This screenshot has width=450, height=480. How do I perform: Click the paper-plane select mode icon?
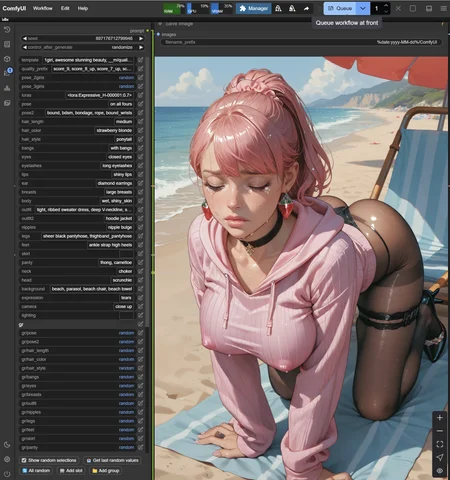[x=440, y=457]
